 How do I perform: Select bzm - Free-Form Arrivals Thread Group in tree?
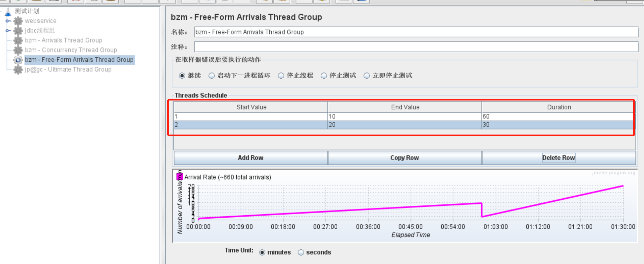coord(79,60)
